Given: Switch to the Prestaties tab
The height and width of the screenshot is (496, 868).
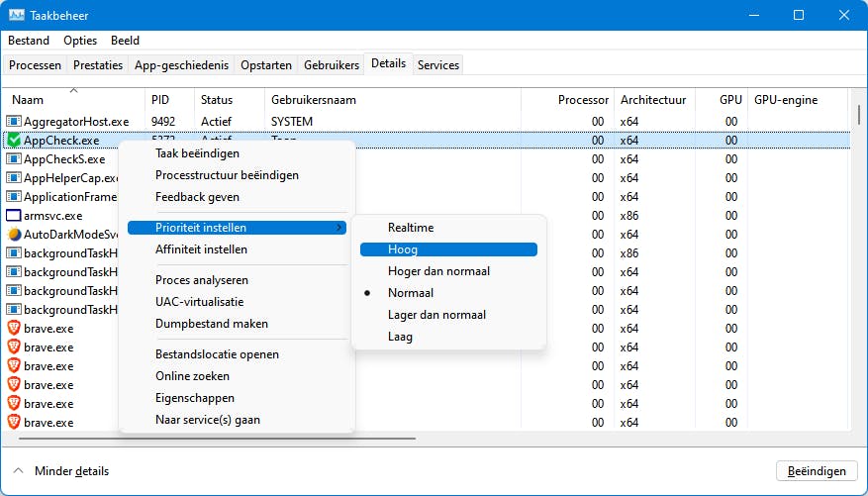Looking at the screenshot, I should 97,65.
